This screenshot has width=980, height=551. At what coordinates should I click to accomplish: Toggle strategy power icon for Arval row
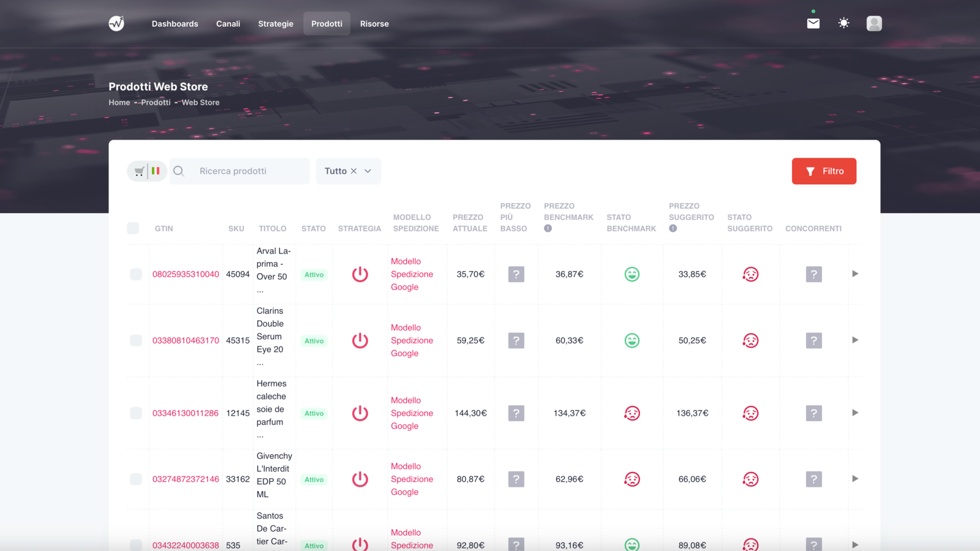pyautogui.click(x=360, y=274)
